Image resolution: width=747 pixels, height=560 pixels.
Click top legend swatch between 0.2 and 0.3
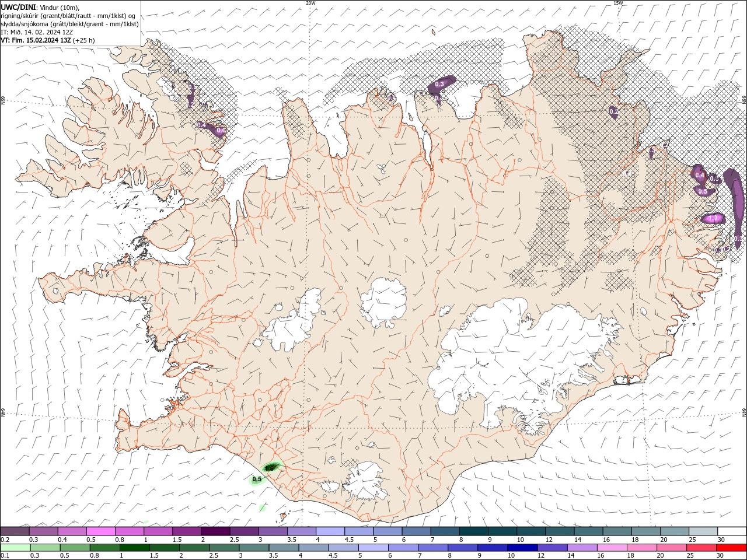click(15, 531)
